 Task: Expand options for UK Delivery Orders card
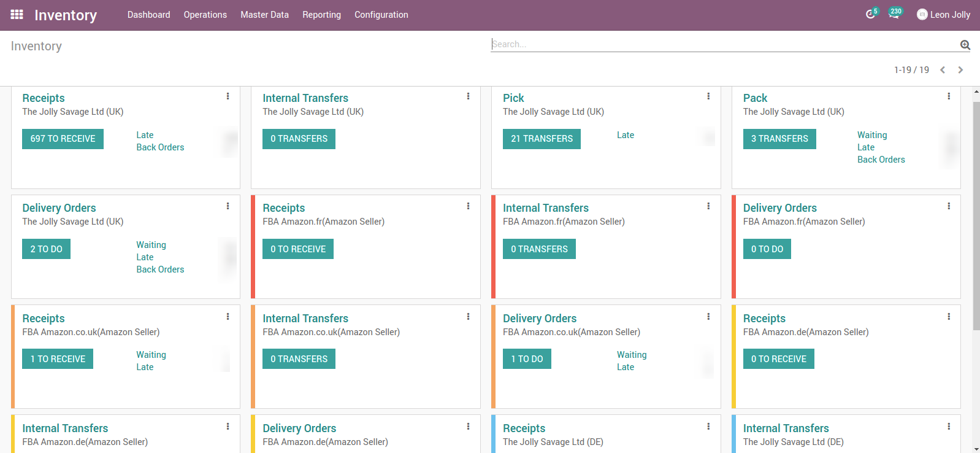click(228, 206)
